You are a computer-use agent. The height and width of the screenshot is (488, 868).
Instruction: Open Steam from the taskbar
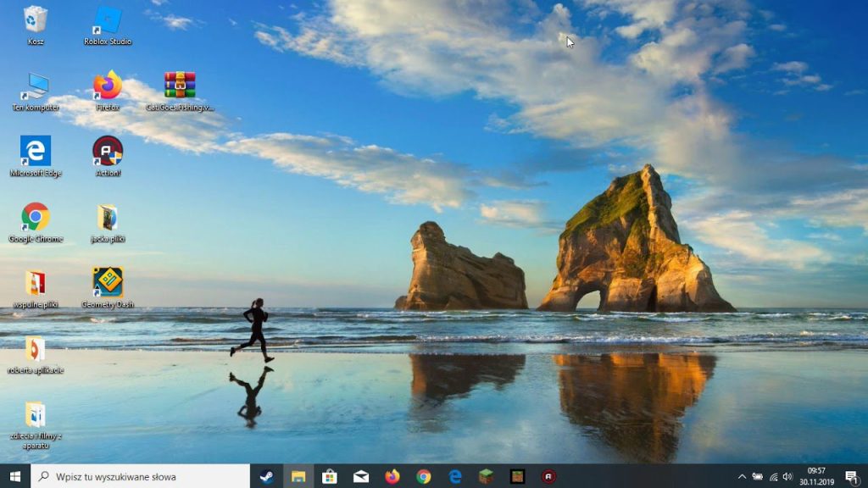[x=266, y=476]
